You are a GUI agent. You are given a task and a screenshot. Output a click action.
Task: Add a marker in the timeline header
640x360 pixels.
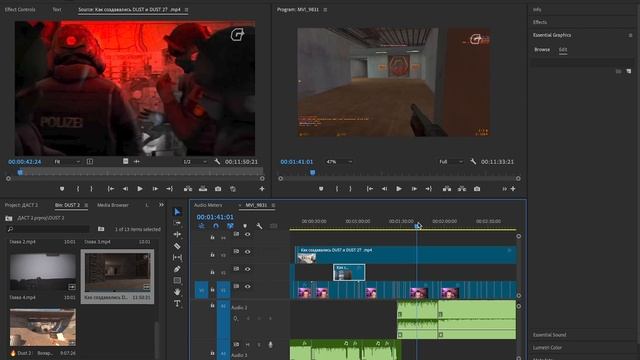(245, 226)
